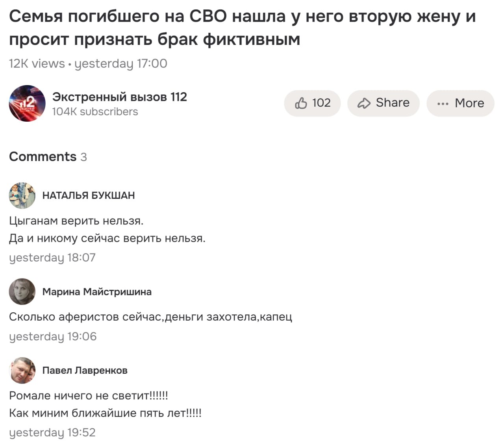
Task: Click the Марина Майстришина username
Action: 97,292
